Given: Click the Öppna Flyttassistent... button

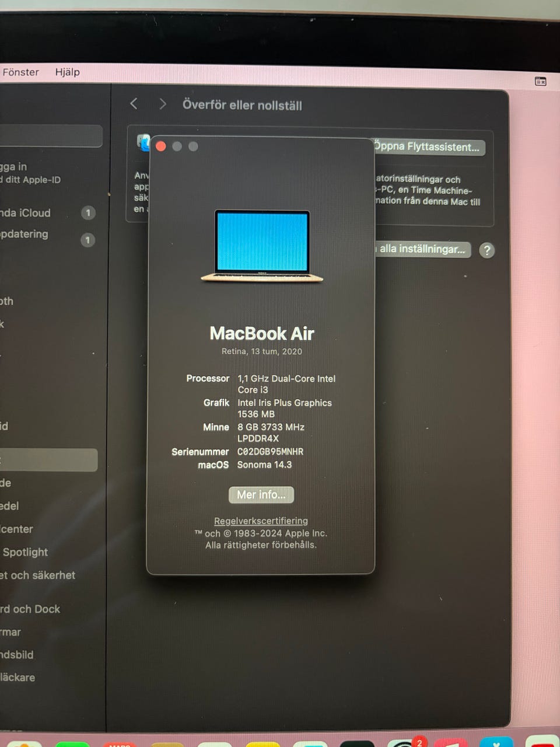Looking at the screenshot, I should [429, 147].
